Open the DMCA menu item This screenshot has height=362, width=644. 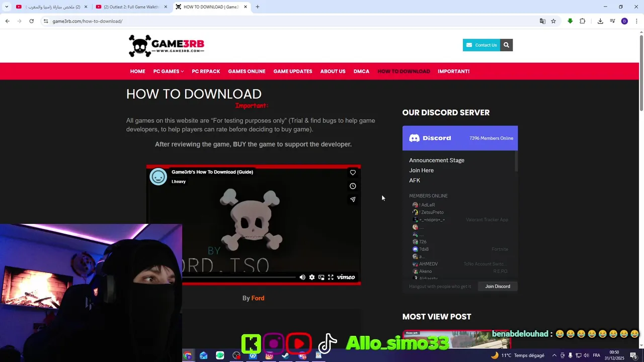tap(361, 71)
